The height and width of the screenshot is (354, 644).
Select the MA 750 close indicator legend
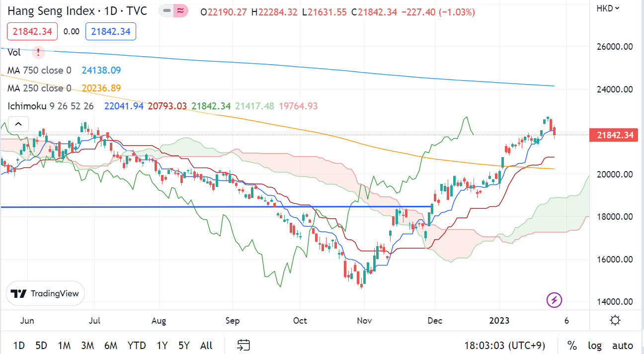coord(39,70)
